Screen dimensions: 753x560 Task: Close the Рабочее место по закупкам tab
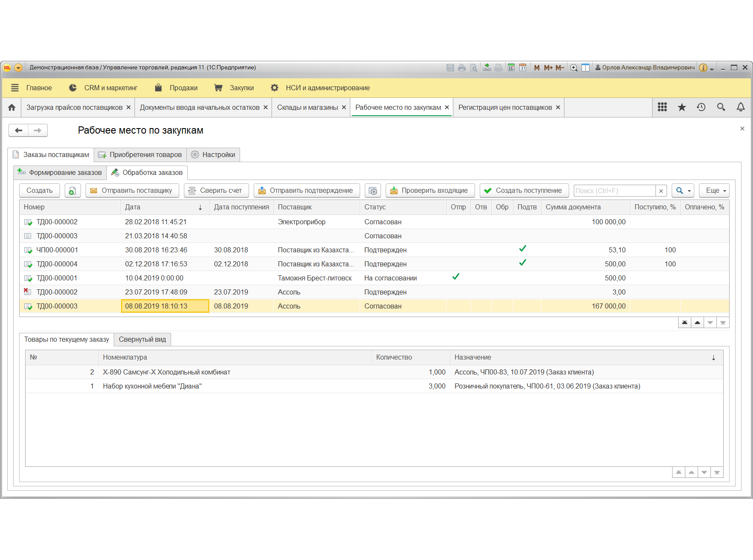point(447,108)
